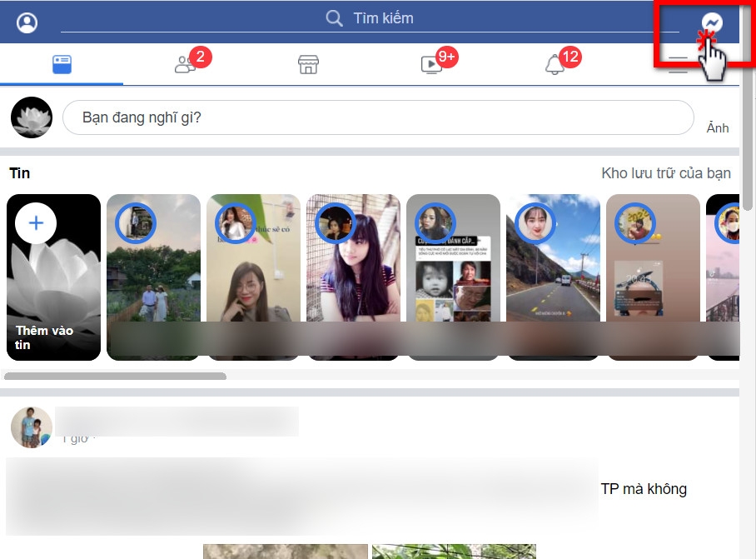The image size is (756, 559).
Task: Click the search magnifier icon
Action: click(335, 17)
